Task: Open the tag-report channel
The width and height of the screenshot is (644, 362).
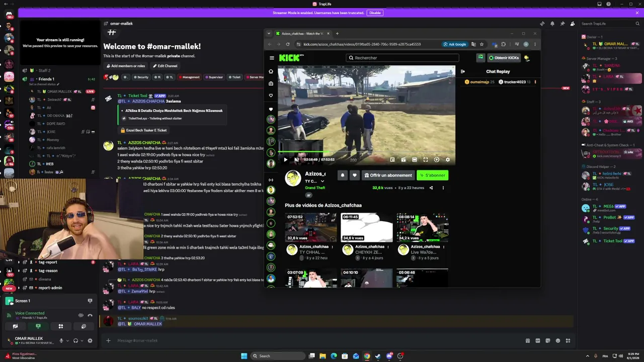Action: pos(48,262)
